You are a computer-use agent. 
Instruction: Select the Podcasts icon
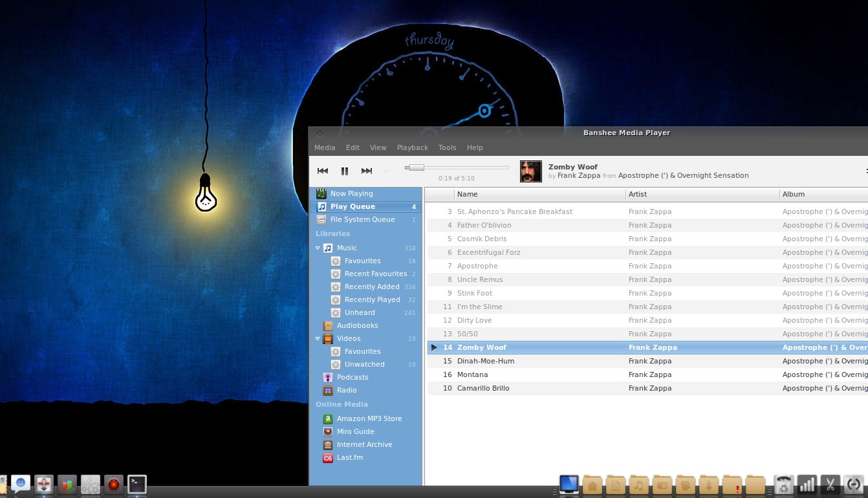pos(328,377)
